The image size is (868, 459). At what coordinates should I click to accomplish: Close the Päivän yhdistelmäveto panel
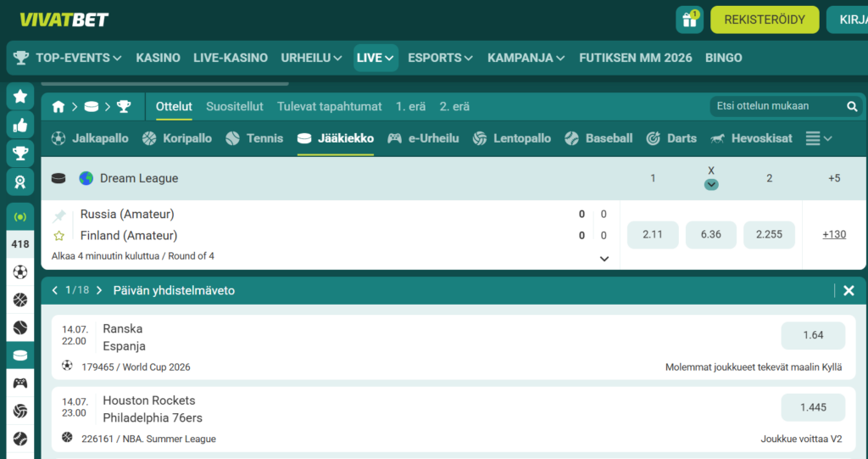[x=849, y=290]
